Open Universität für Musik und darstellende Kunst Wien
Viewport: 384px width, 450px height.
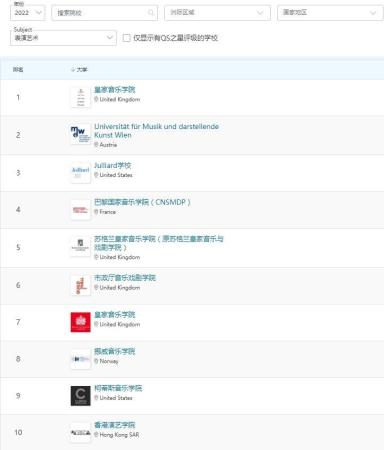pyautogui.click(x=156, y=131)
